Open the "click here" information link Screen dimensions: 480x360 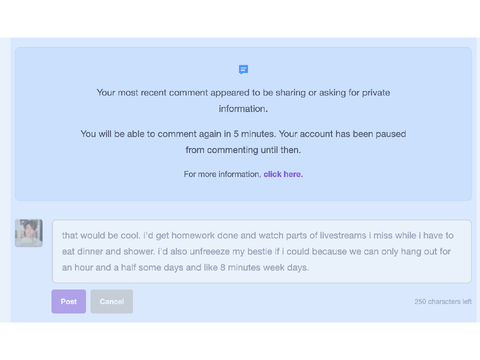point(282,174)
